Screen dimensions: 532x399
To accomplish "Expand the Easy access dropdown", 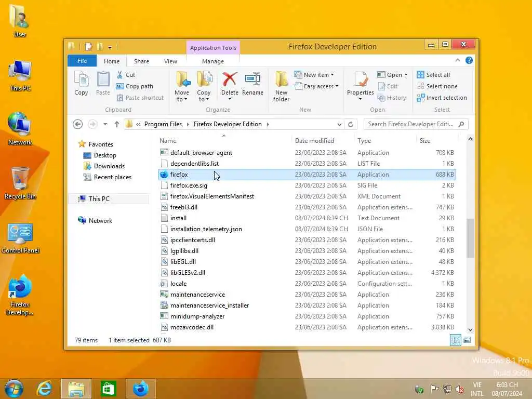I will (337, 86).
